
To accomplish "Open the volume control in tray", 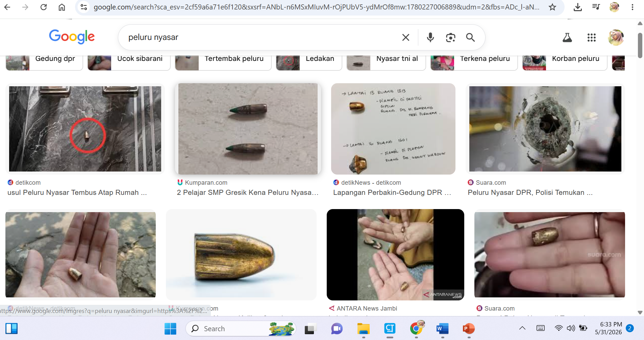I will coord(571,328).
